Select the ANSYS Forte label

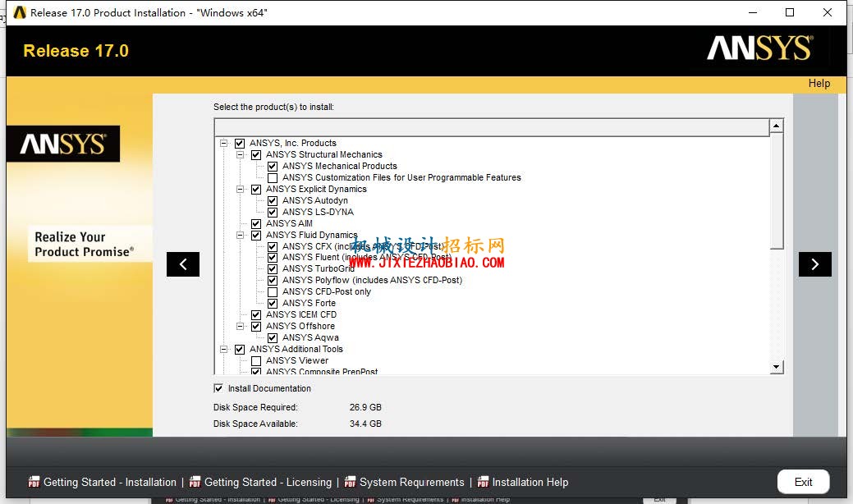pyautogui.click(x=309, y=304)
